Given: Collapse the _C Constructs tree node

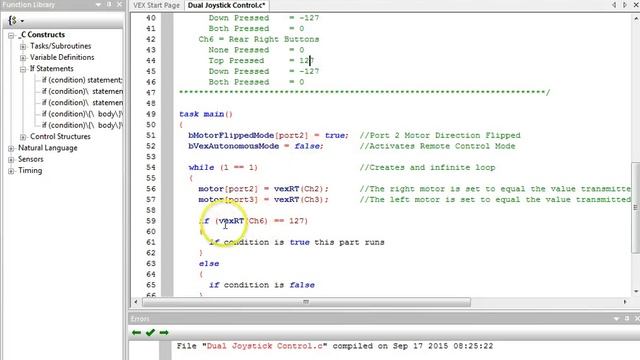Looking at the screenshot, I should (11, 36).
